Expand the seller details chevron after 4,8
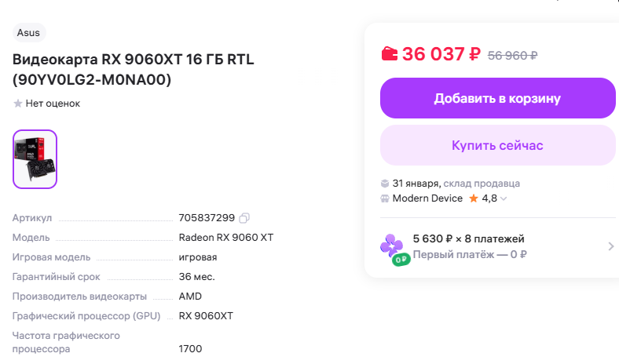Screen dimensions: 619x364 (x=504, y=198)
